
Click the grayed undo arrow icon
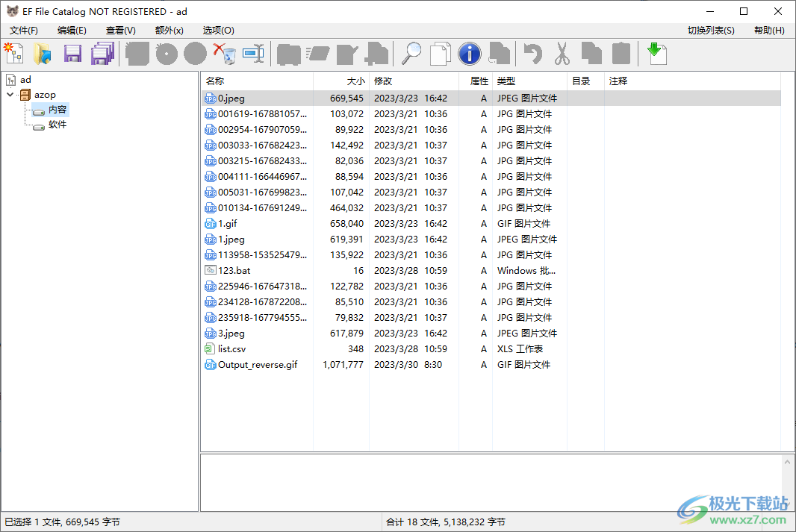point(533,53)
